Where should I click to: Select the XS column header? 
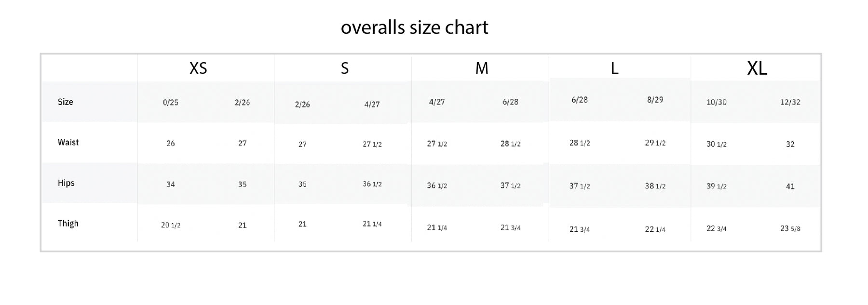198,68
